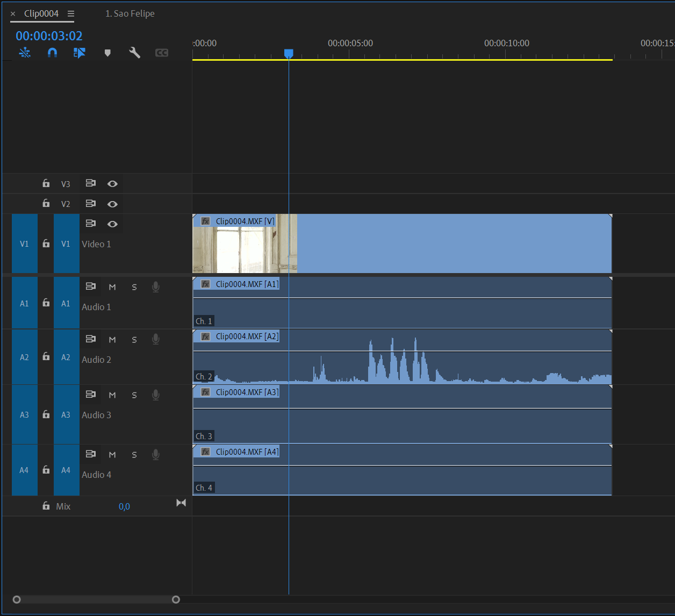Screen dimensions: 675x616
Task: Open Timeline Display Settings wrench
Action: (x=134, y=52)
